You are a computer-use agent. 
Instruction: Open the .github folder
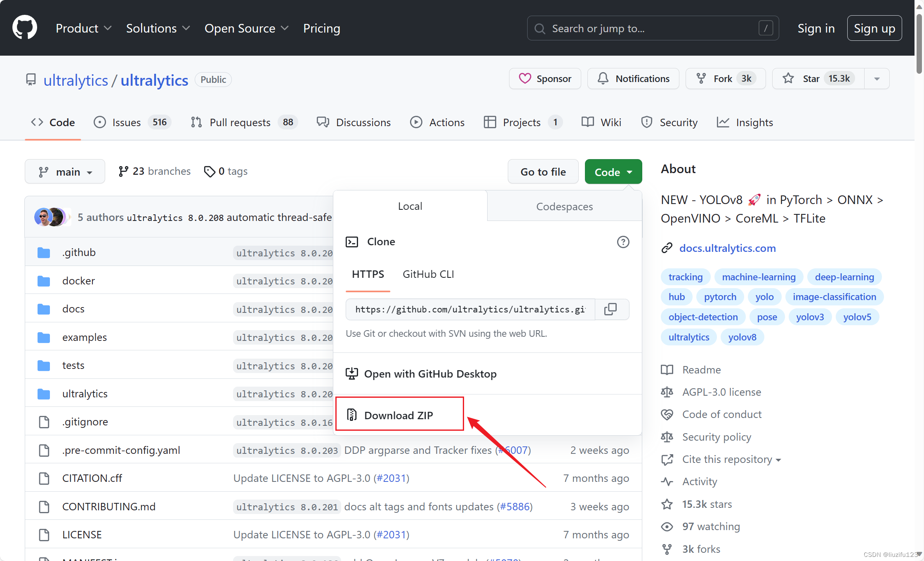(x=79, y=252)
